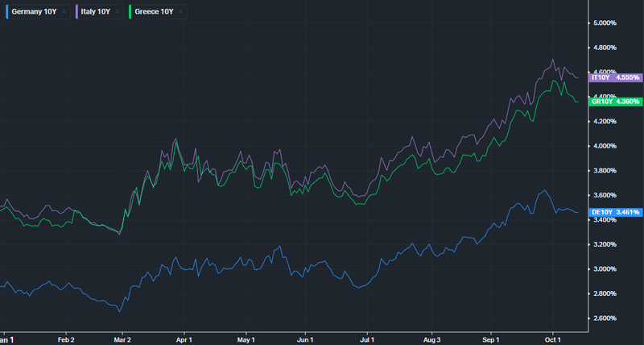Screen dimensions: 644x345
Task: Click the blue Germany legend color bar
Action: coord(6,11)
